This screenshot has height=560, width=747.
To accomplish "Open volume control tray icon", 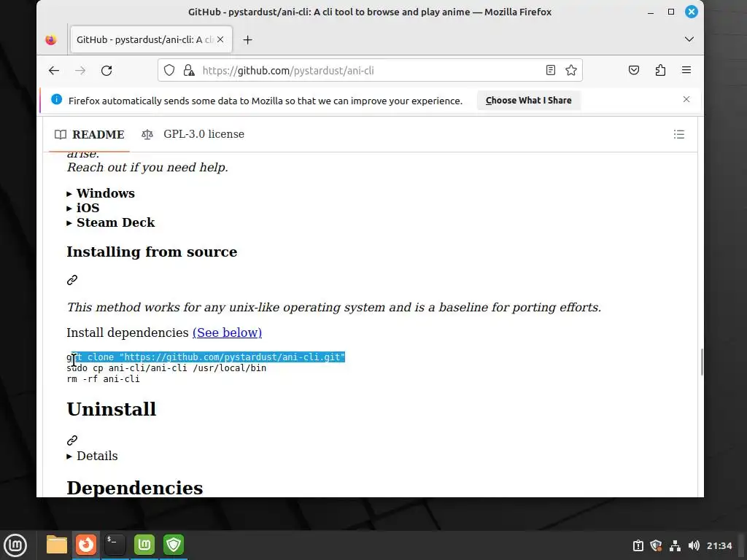I will tap(694, 545).
